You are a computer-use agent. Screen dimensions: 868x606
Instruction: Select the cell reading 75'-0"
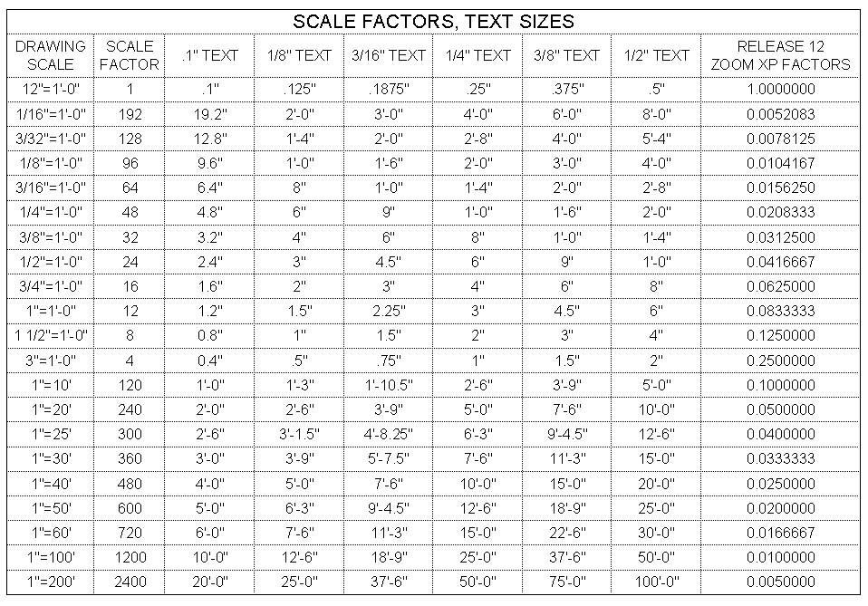[x=567, y=581]
